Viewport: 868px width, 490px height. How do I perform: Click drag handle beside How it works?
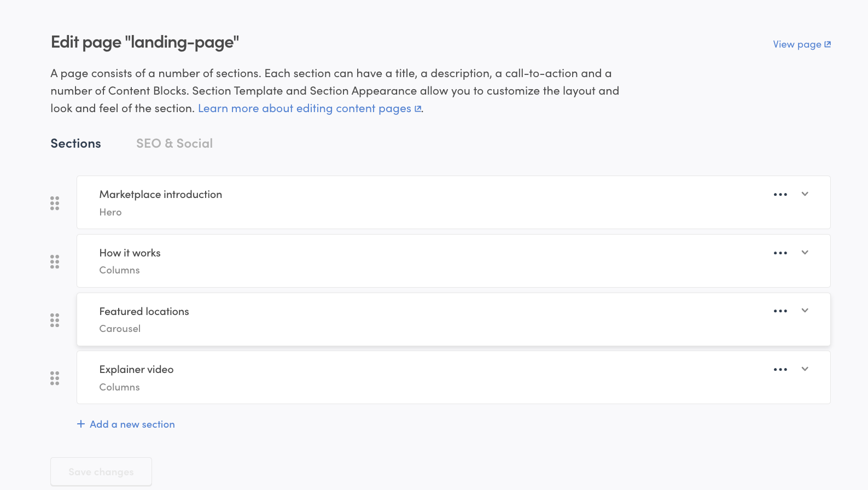(x=55, y=262)
